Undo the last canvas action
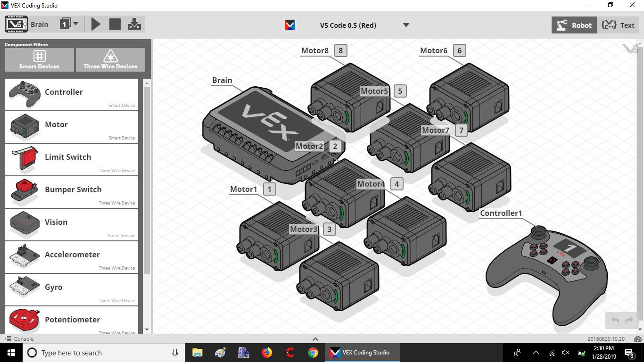This screenshot has width=644, height=362. coord(615,321)
